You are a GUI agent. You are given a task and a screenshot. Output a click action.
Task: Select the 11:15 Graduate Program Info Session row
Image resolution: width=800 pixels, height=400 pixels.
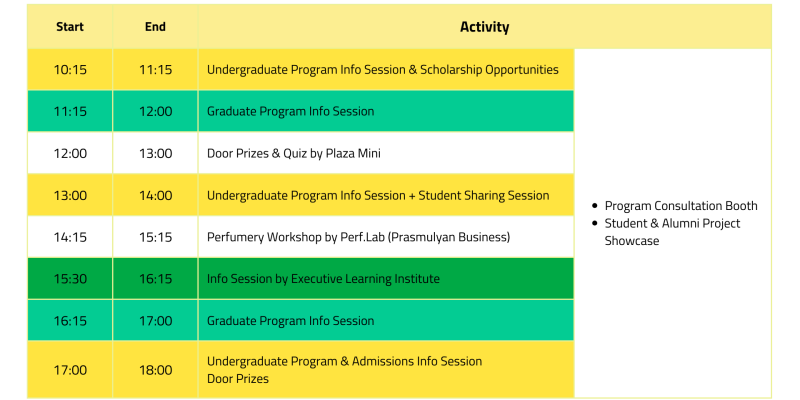pos(301,111)
